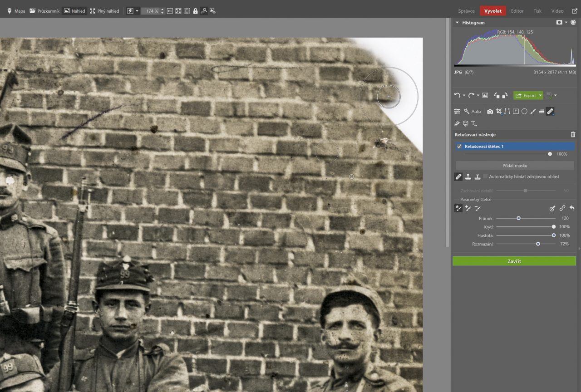This screenshot has width=581, height=392.
Task: Choose the second stamp mode icon
Action: (477, 176)
